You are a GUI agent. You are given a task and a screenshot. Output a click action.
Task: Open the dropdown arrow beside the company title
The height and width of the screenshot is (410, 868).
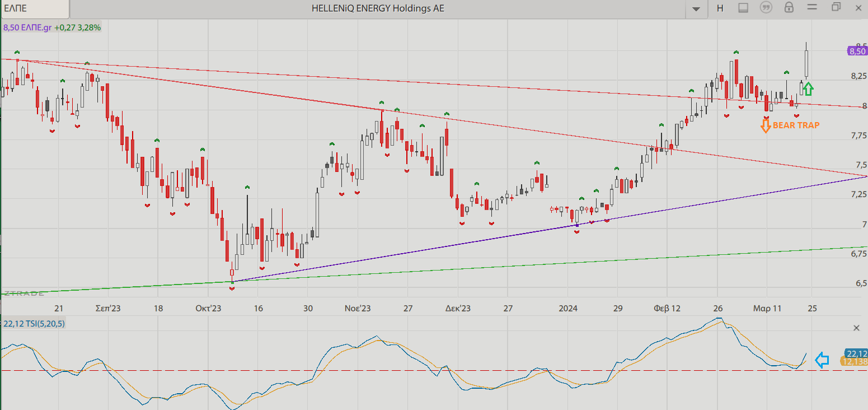(696, 8)
